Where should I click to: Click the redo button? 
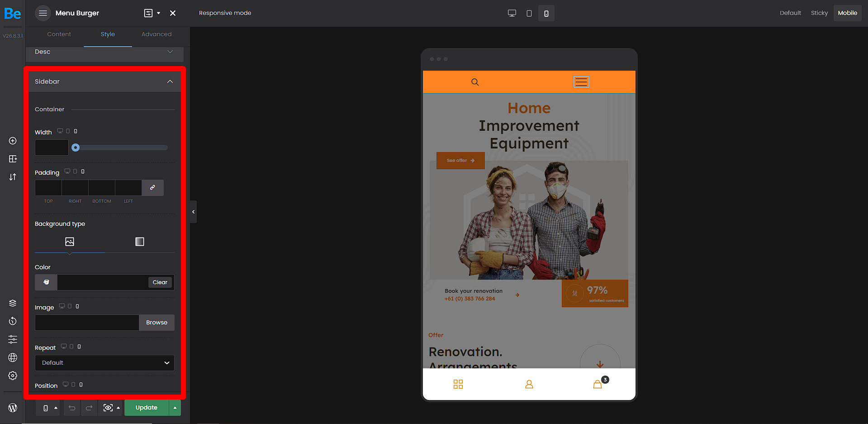point(89,408)
